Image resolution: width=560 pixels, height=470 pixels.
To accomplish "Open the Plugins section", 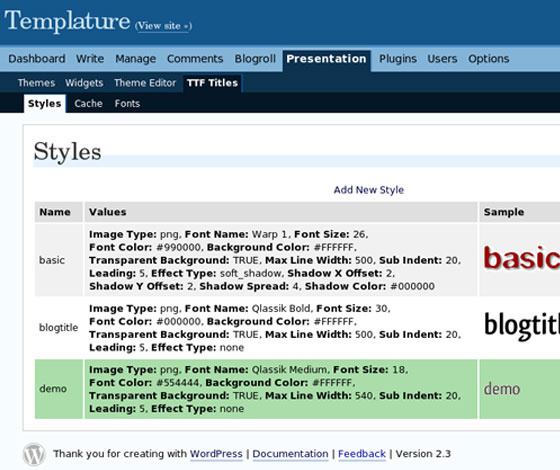I will pyautogui.click(x=398, y=59).
